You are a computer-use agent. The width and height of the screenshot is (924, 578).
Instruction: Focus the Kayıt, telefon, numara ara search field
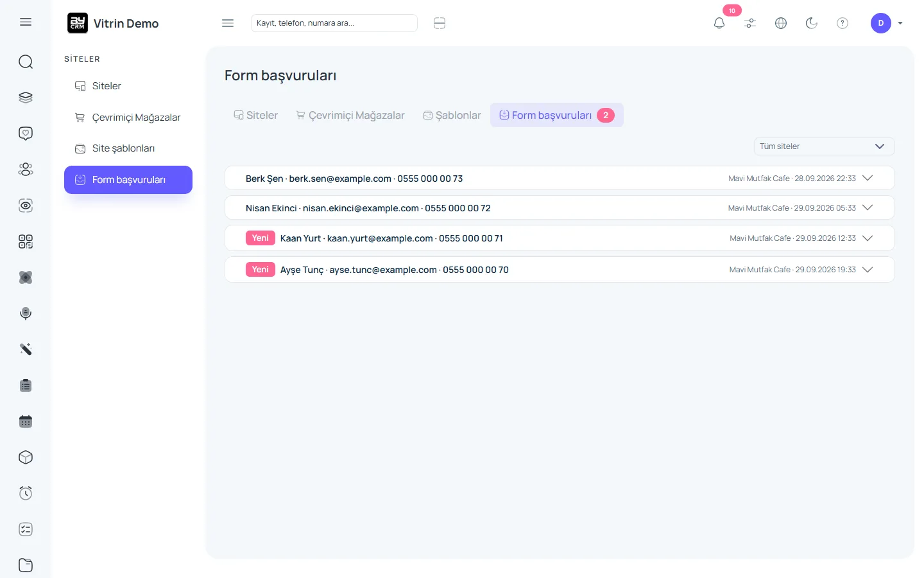pos(334,23)
